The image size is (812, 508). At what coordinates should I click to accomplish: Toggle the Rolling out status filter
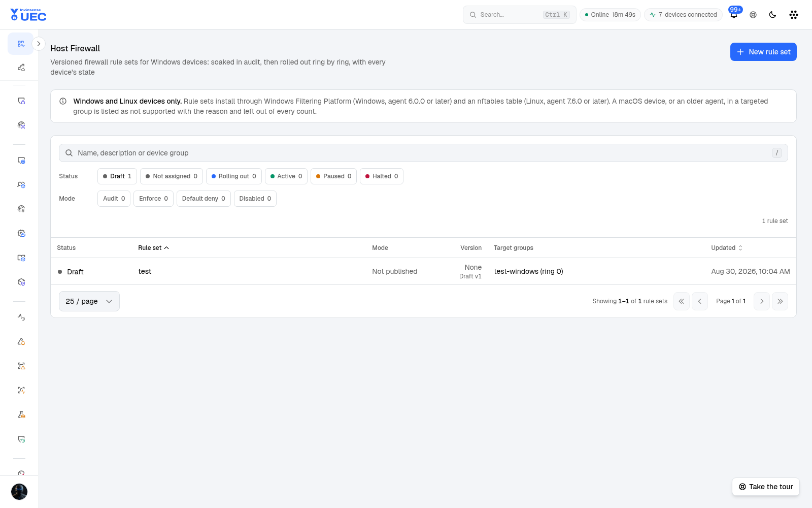click(234, 176)
